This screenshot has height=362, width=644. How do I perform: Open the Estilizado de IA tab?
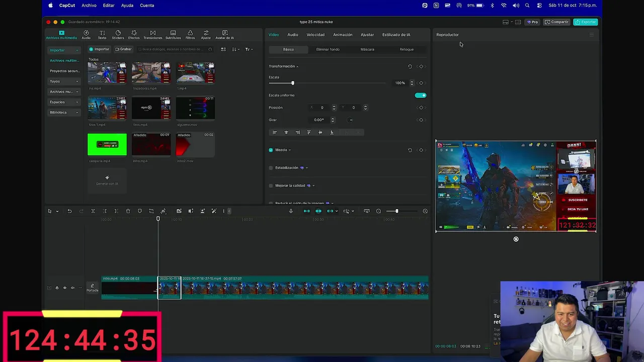[x=396, y=35]
